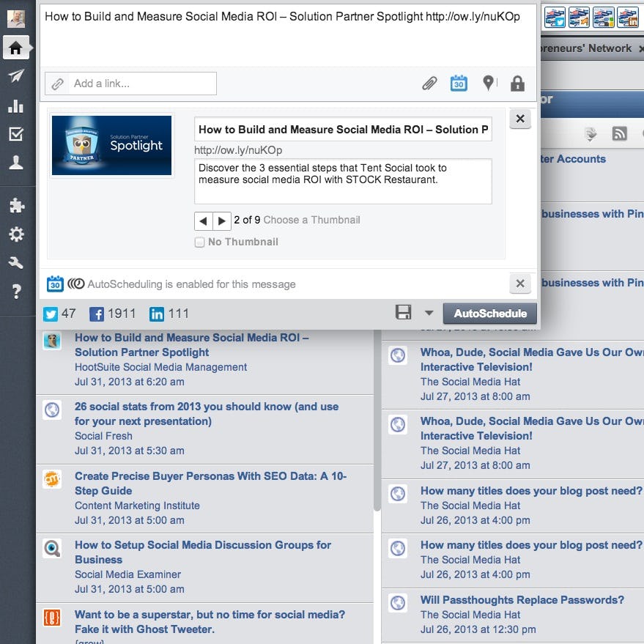This screenshot has width=644, height=644.
Task: Show the previous thumbnail with left arrow
Action: 203,221
